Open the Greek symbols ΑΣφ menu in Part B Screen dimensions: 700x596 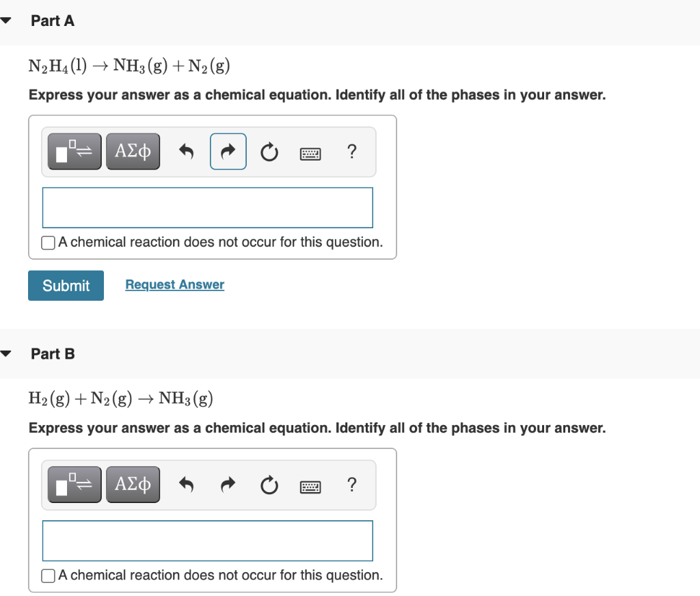[133, 484]
